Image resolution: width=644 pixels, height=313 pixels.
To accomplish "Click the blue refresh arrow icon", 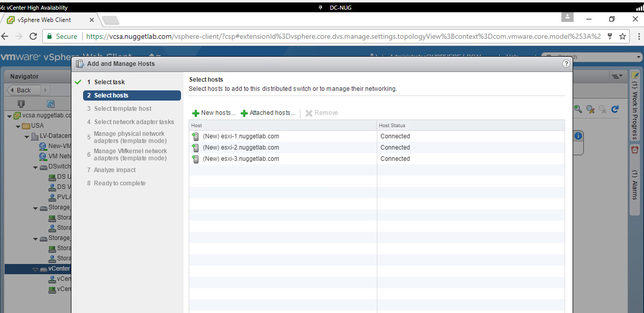I will [x=615, y=109].
